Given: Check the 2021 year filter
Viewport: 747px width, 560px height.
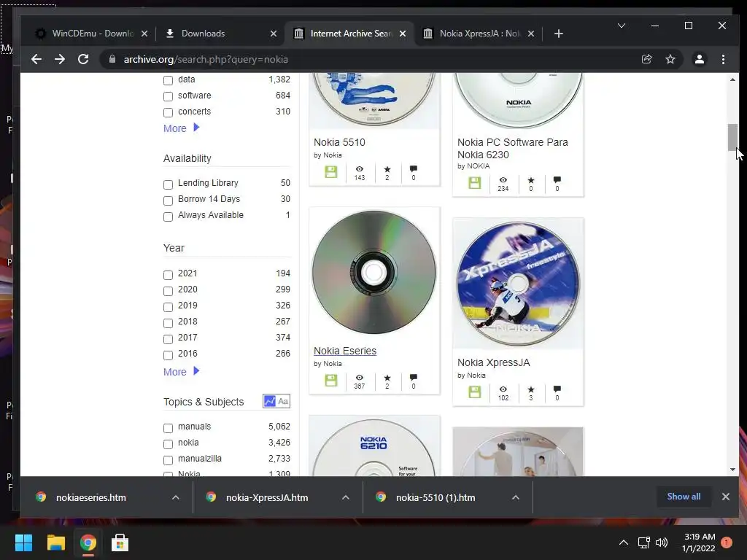Looking at the screenshot, I should [x=168, y=275].
